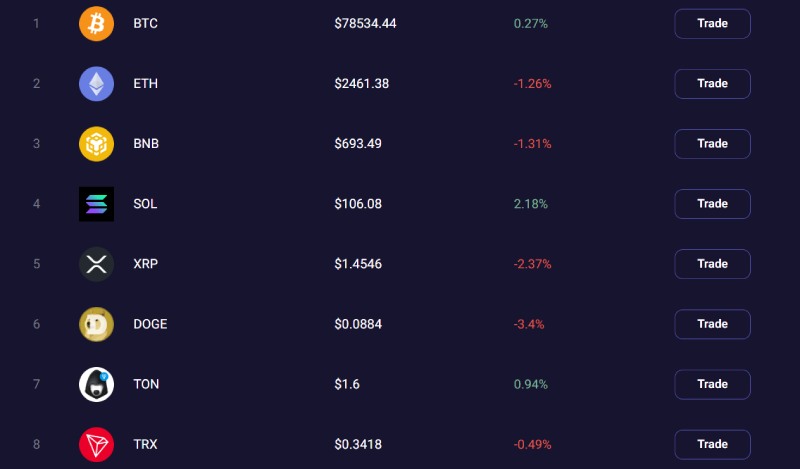Click the Ethereum diamond icon

point(96,84)
